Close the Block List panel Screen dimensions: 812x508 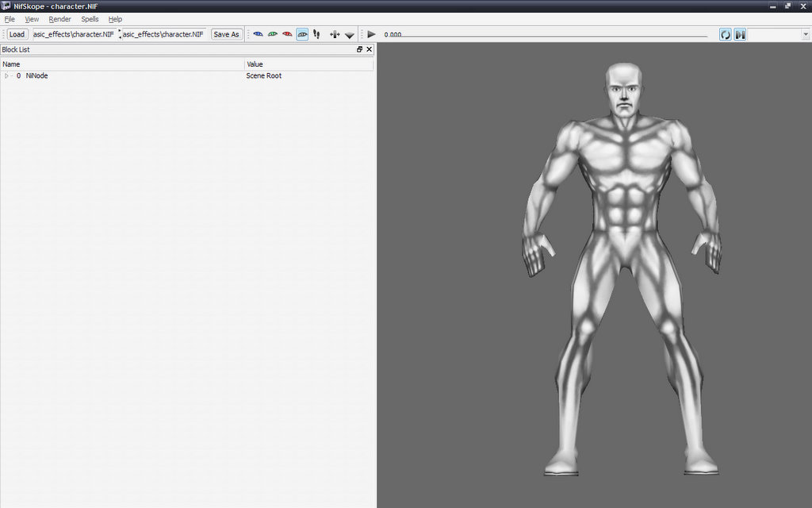[x=369, y=49]
